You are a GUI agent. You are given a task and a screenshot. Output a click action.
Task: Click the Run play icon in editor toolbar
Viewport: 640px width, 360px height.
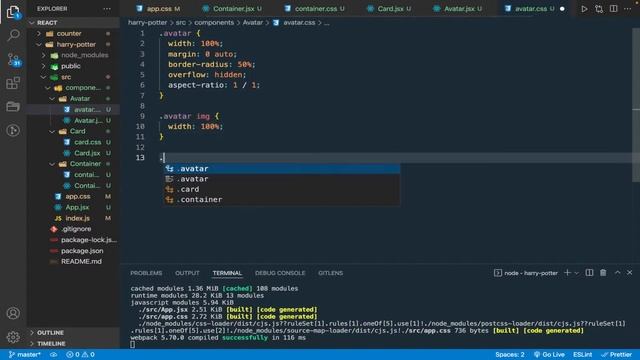pyautogui.click(x=584, y=9)
